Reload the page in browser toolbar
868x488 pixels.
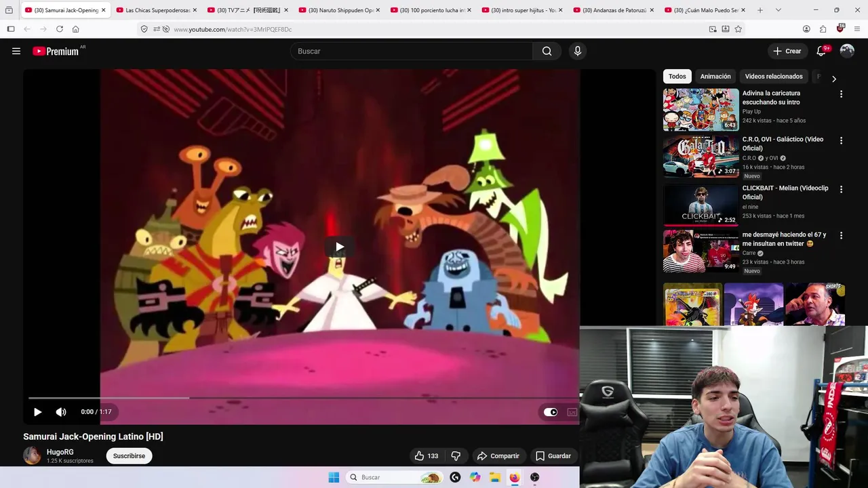pyautogui.click(x=60, y=29)
